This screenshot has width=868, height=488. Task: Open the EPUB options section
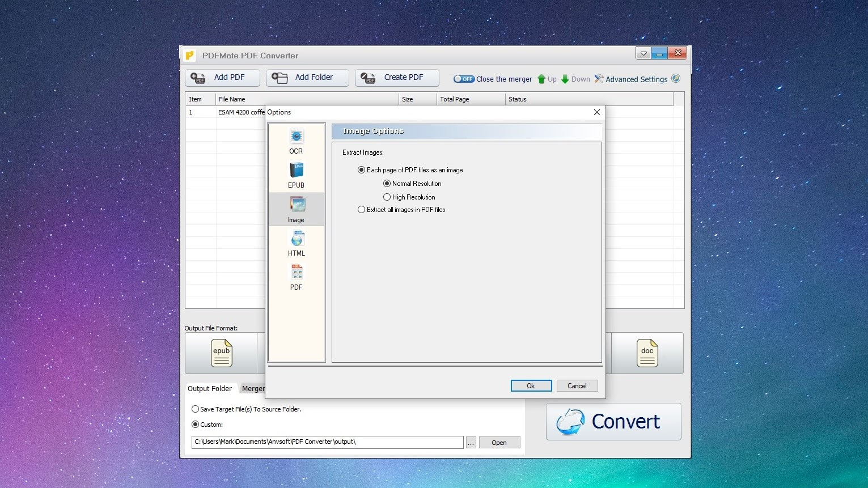pyautogui.click(x=296, y=175)
